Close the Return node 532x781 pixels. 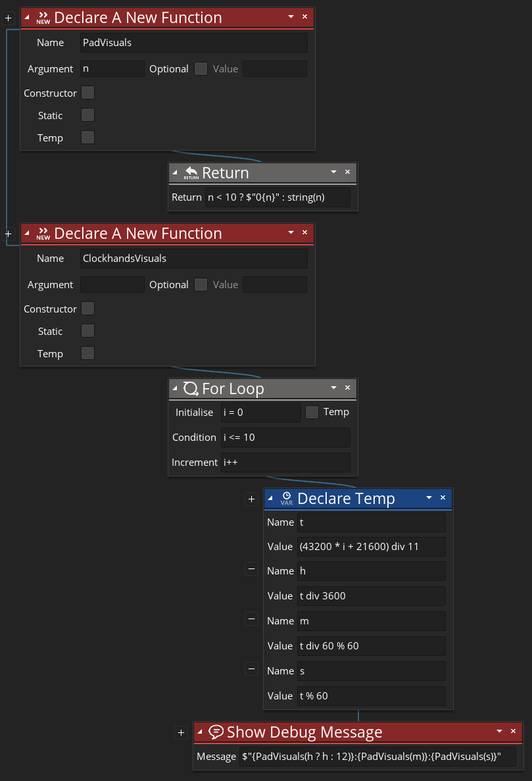click(347, 172)
